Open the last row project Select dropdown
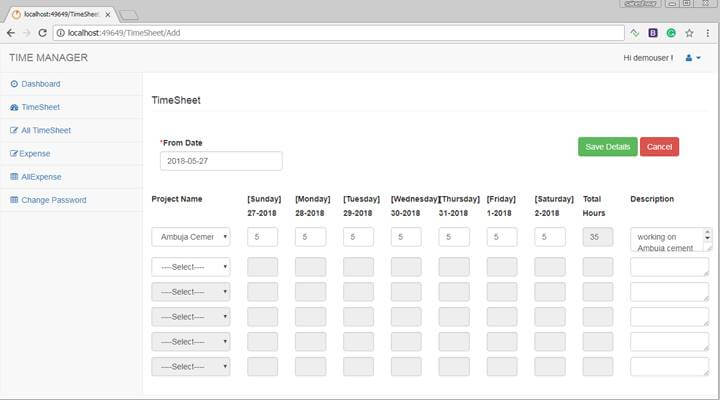Viewport: 720px width, 400px height. coord(191,366)
